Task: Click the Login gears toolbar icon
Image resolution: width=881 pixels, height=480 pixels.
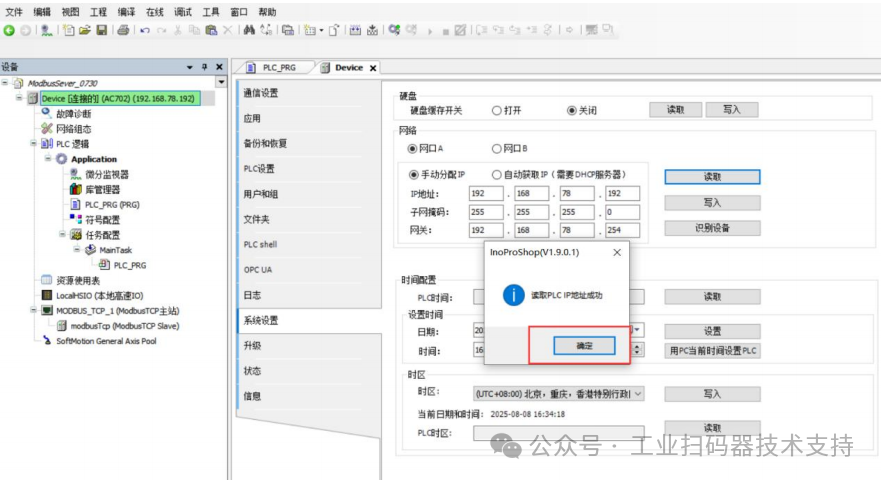Action: [394, 30]
